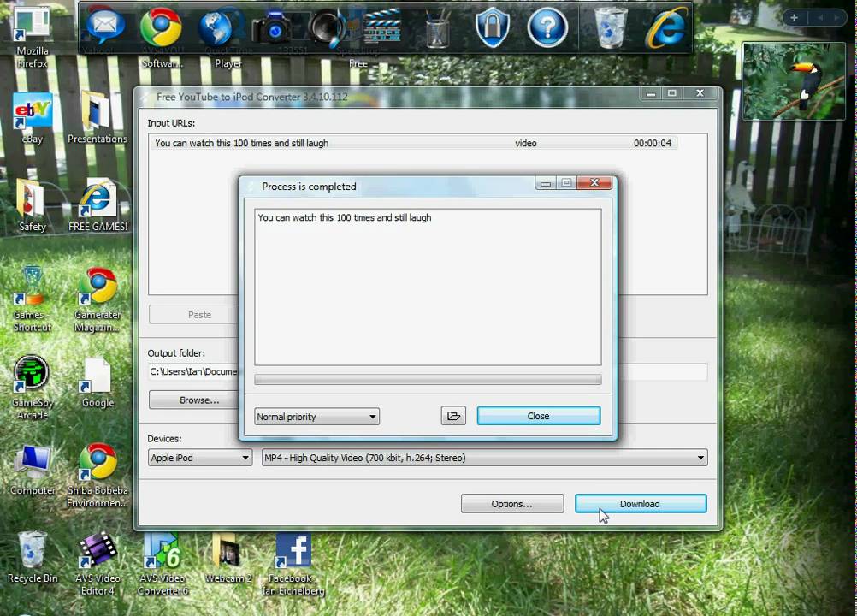The height and width of the screenshot is (616, 857).
Task: Expand the MP4 High Quality Video preset dropdown
Action: pos(484,458)
